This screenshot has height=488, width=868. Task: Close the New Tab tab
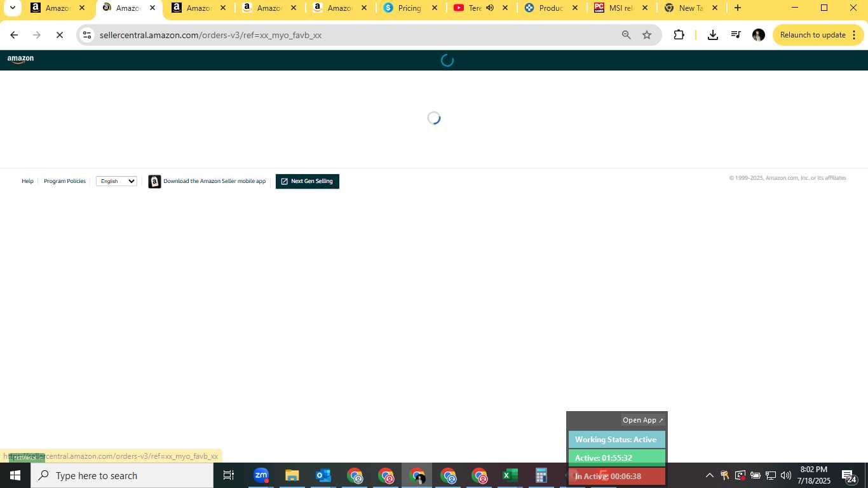pos(715,8)
